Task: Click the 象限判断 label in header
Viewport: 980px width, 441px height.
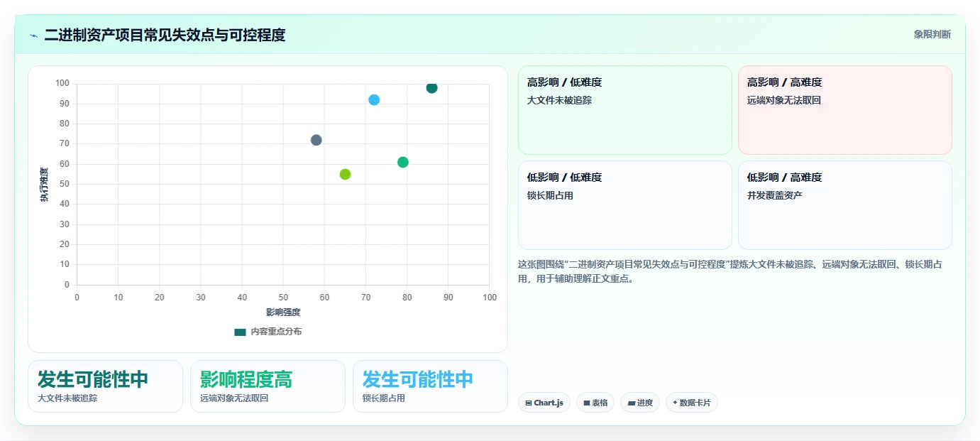Action: click(x=932, y=34)
